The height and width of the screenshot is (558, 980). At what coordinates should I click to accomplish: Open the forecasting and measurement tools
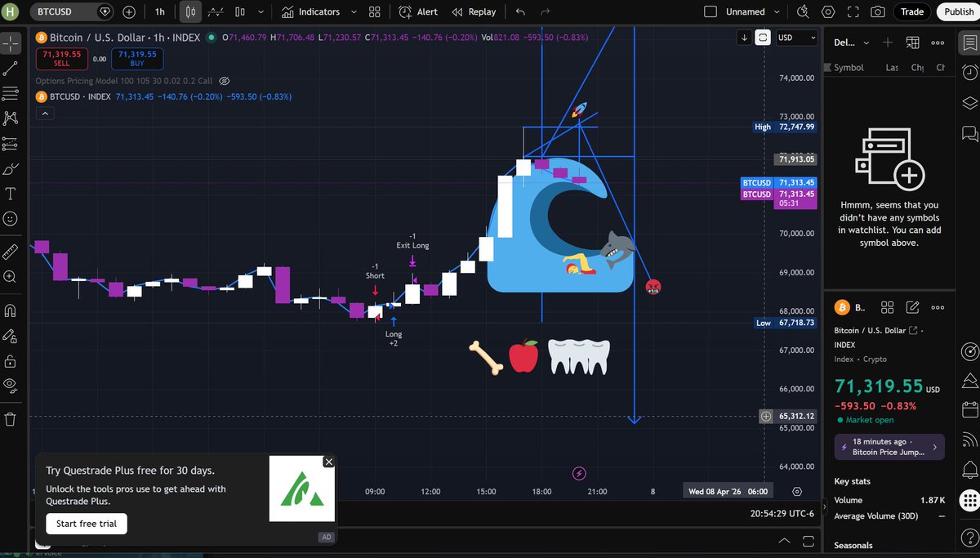click(x=11, y=144)
